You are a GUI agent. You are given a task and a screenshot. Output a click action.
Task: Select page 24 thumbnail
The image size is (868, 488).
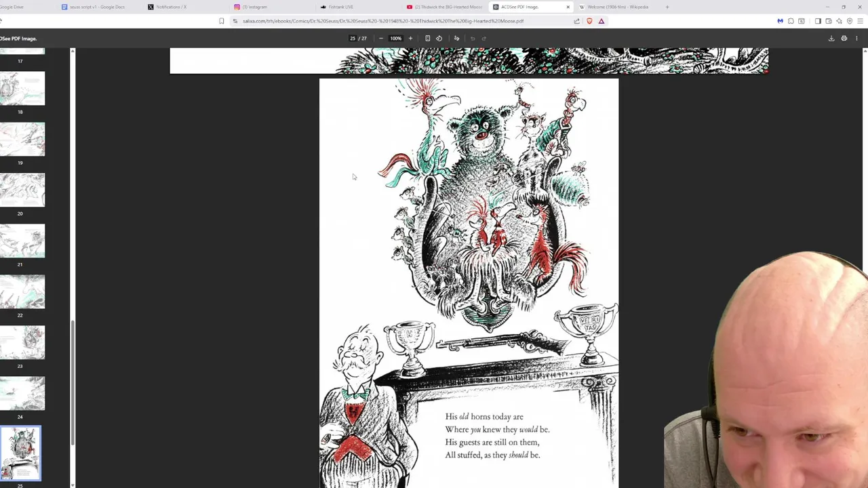(x=22, y=394)
